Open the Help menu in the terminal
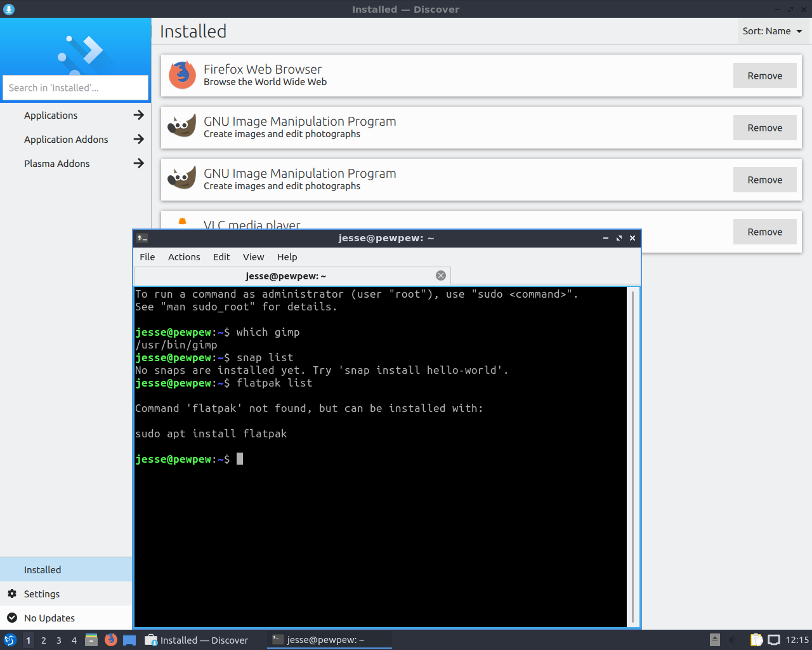This screenshot has width=812, height=650. (287, 257)
